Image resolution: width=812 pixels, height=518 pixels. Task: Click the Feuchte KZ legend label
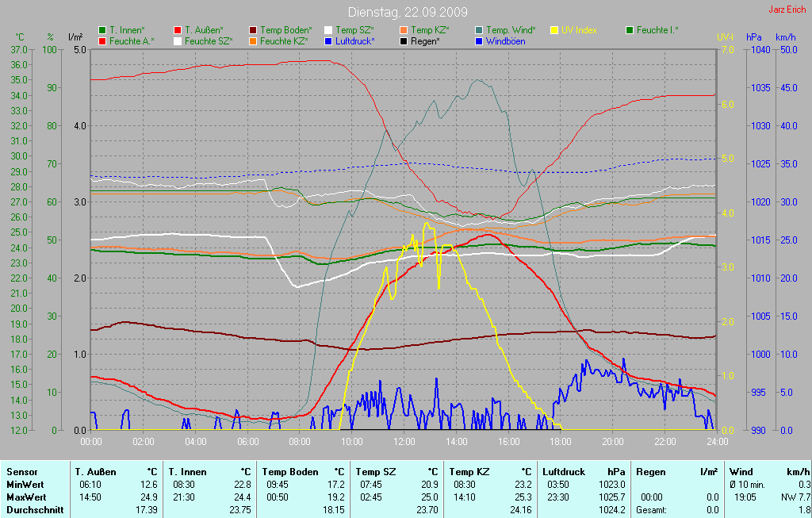tap(283, 40)
